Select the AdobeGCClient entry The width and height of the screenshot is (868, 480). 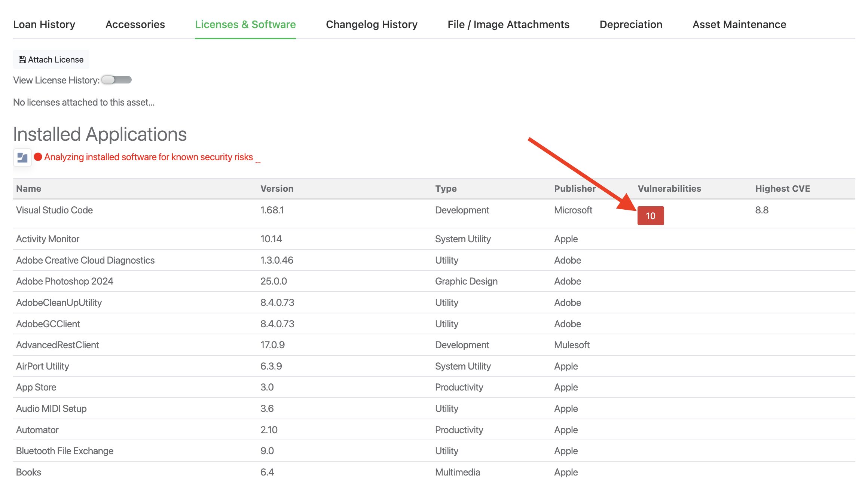pyautogui.click(x=48, y=324)
